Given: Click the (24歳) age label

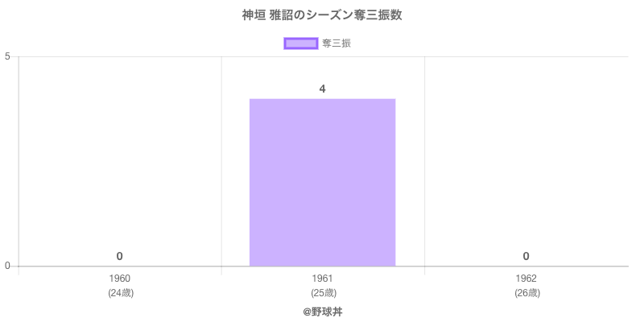Looking at the screenshot, I should point(120,293).
